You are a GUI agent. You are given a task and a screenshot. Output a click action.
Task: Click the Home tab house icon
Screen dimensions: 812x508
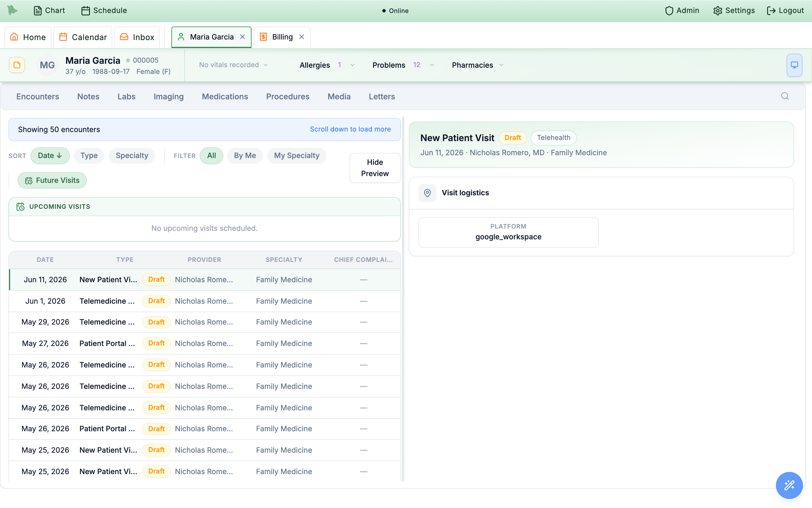tap(14, 37)
